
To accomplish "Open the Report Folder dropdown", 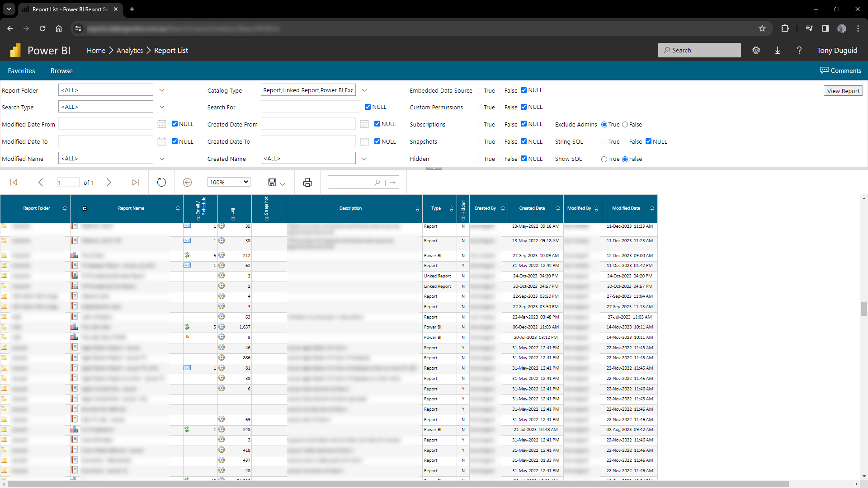I will pos(162,90).
